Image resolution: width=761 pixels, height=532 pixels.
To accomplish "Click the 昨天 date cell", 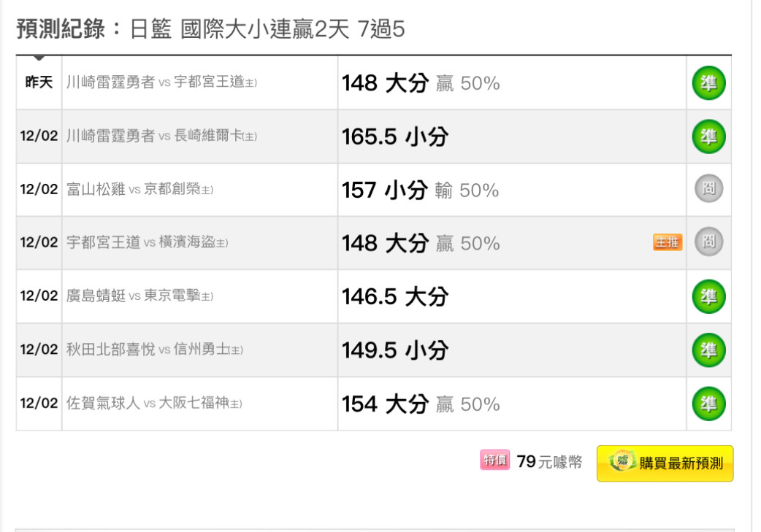I will [39, 82].
